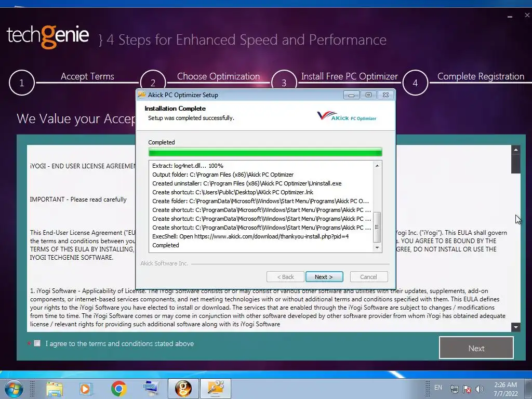Click the techgenie logo

pos(48,36)
